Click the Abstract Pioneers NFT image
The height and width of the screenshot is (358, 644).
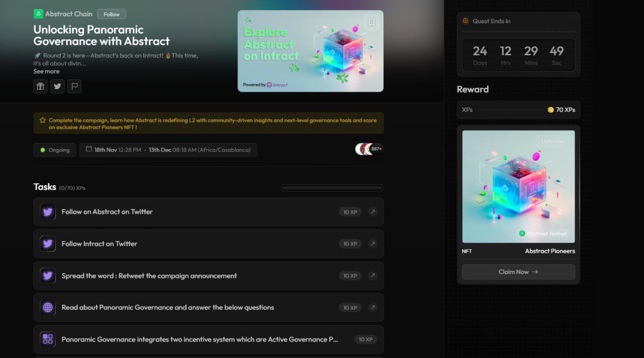pos(518,186)
